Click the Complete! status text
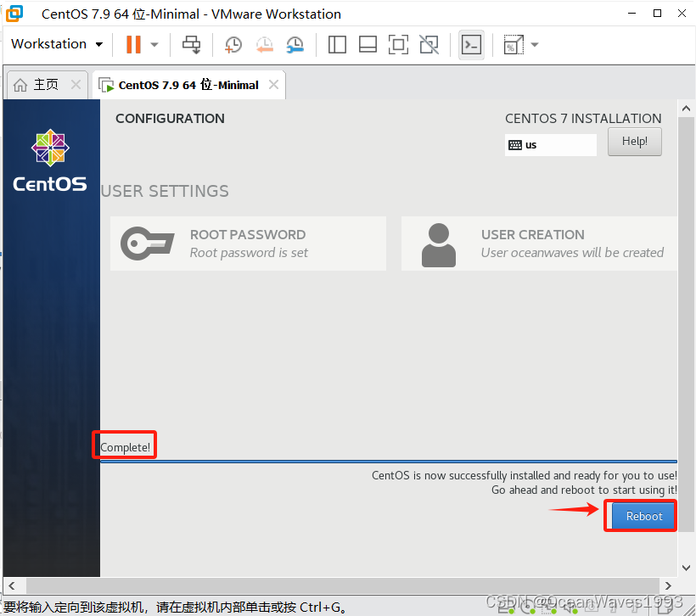This screenshot has height=616, width=696. (125, 447)
